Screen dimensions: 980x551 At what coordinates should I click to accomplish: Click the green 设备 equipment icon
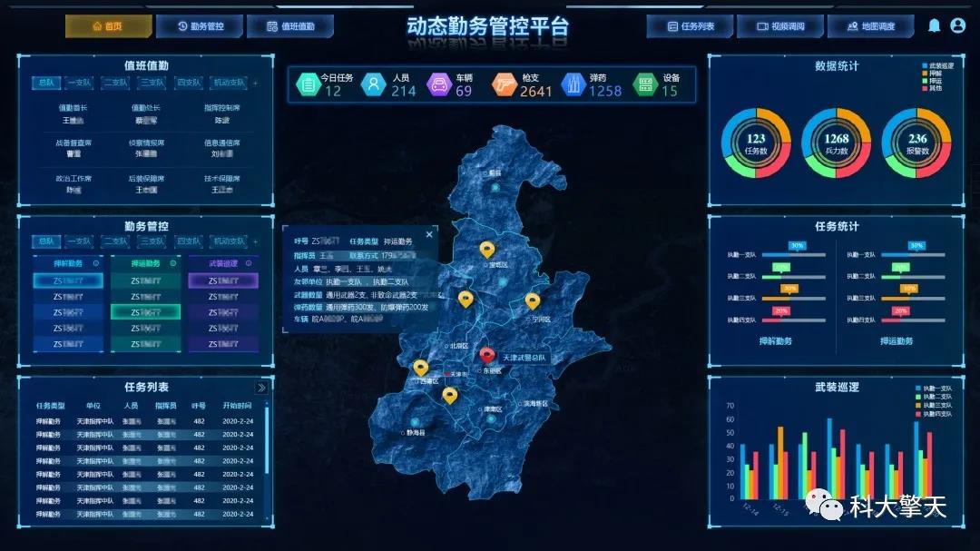pyautogui.click(x=646, y=84)
